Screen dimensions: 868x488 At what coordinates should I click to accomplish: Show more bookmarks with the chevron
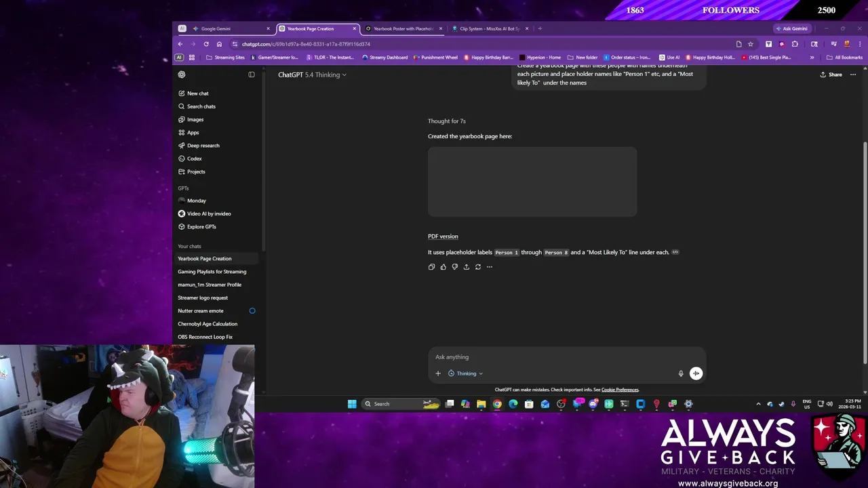pyautogui.click(x=812, y=58)
